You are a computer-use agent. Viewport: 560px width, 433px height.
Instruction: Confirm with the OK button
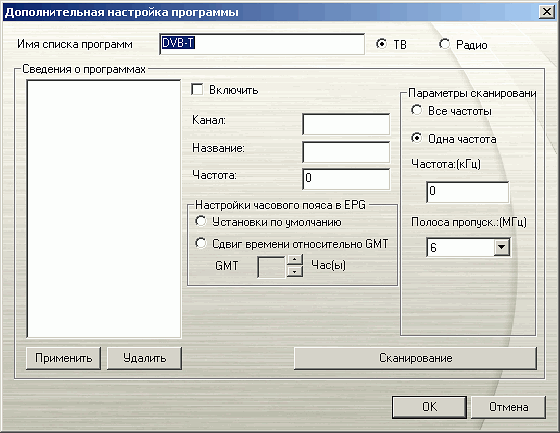(x=429, y=407)
